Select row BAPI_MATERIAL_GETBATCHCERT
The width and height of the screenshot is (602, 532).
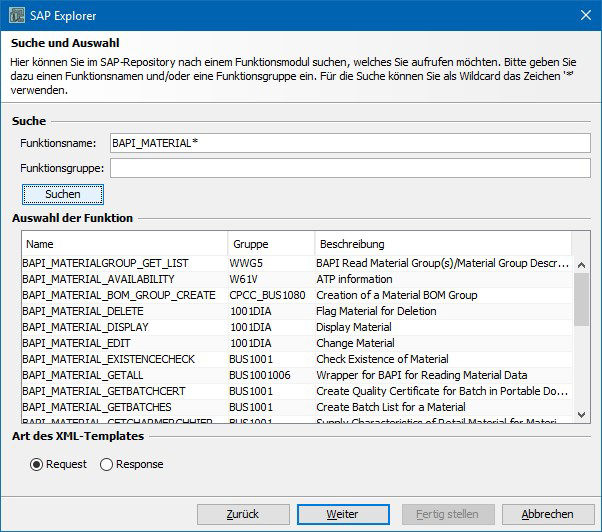(x=297, y=391)
